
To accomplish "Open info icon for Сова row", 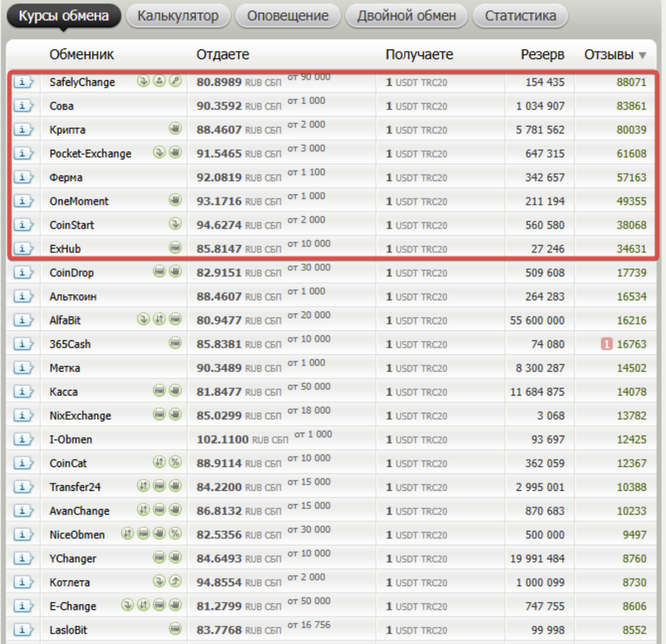I will 23,105.
